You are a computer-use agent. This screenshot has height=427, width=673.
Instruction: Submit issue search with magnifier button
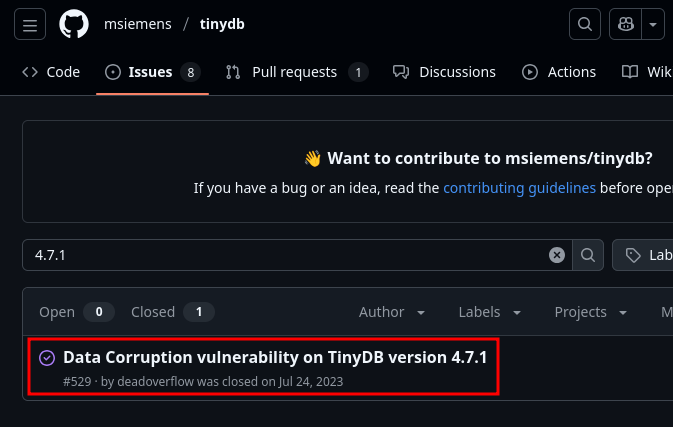pos(588,255)
